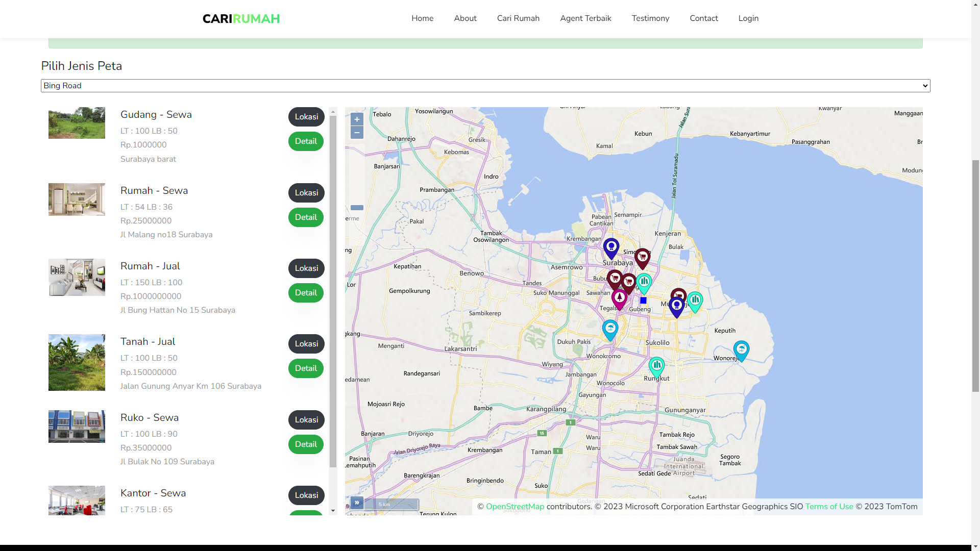Click the Rumah - Jual living room thumbnail

pos(77,277)
